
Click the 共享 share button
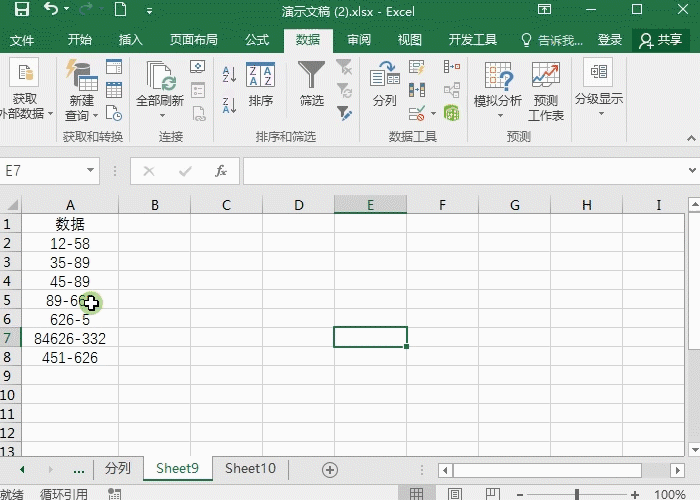tap(661, 40)
